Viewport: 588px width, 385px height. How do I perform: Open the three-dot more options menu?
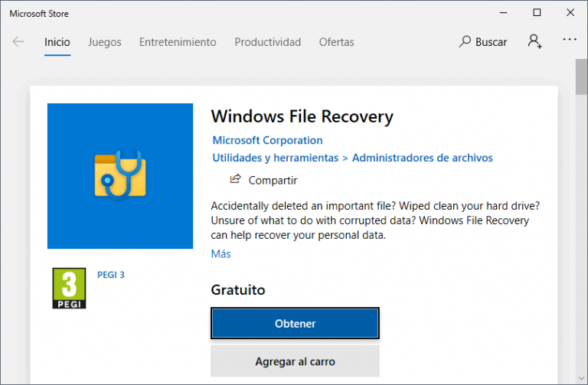coord(569,41)
